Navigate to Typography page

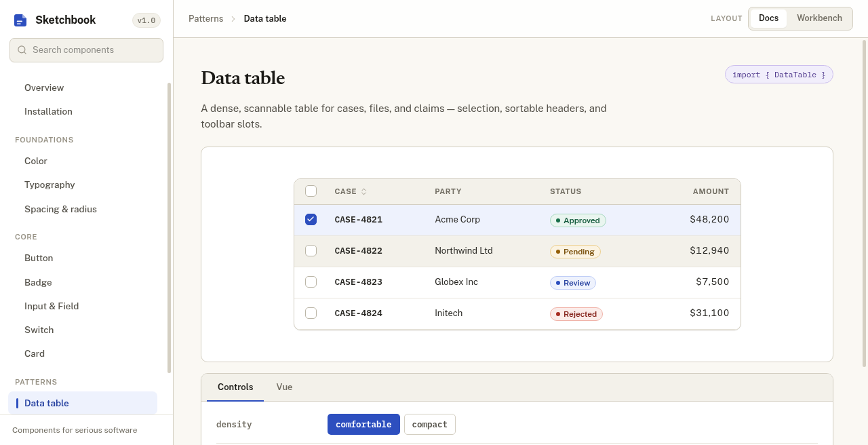pos(83,185)
